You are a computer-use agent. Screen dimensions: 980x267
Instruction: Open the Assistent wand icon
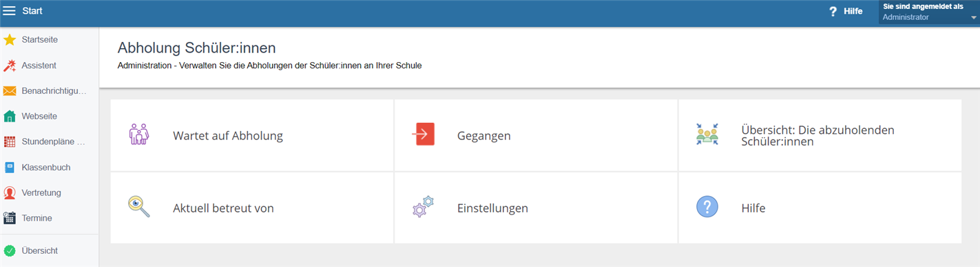coord(10,66)
